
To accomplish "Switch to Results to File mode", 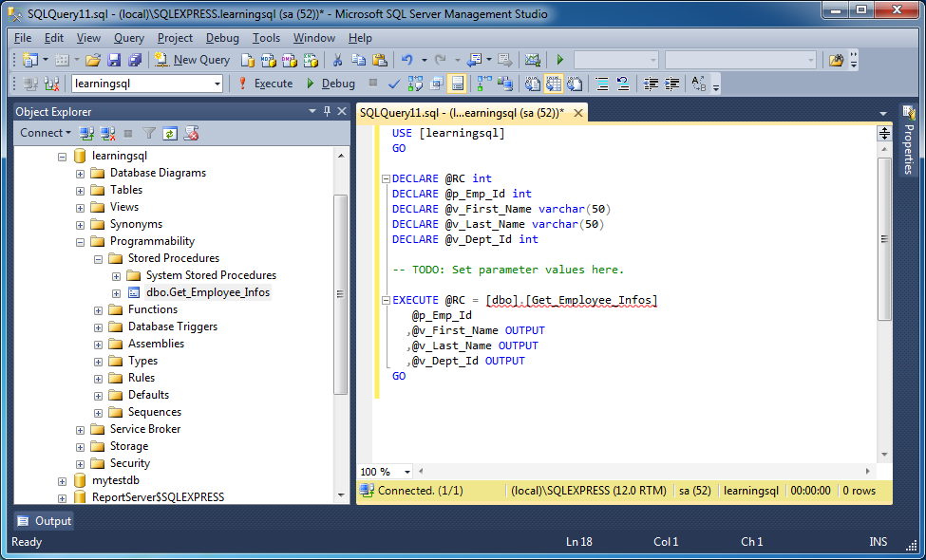I will pyautogui.click(x=575, y=84).
